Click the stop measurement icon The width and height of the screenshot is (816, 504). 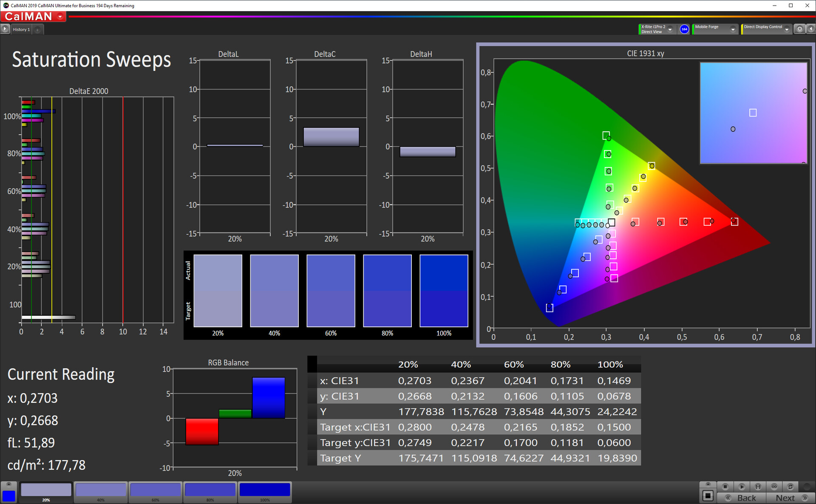click(x=725, y=487)
